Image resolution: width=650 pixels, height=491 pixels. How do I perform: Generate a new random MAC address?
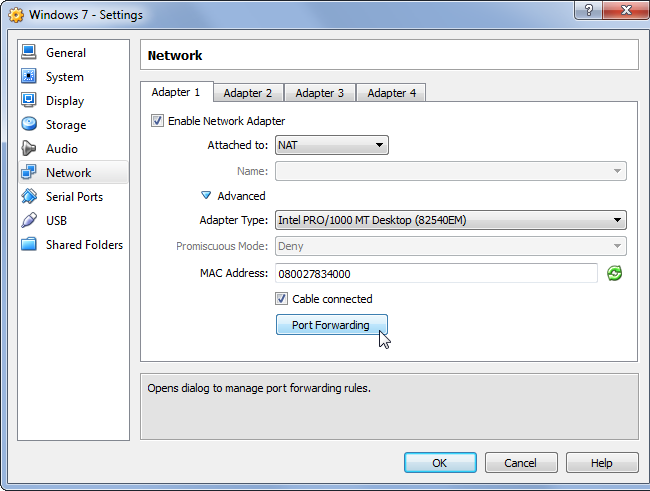615,273
